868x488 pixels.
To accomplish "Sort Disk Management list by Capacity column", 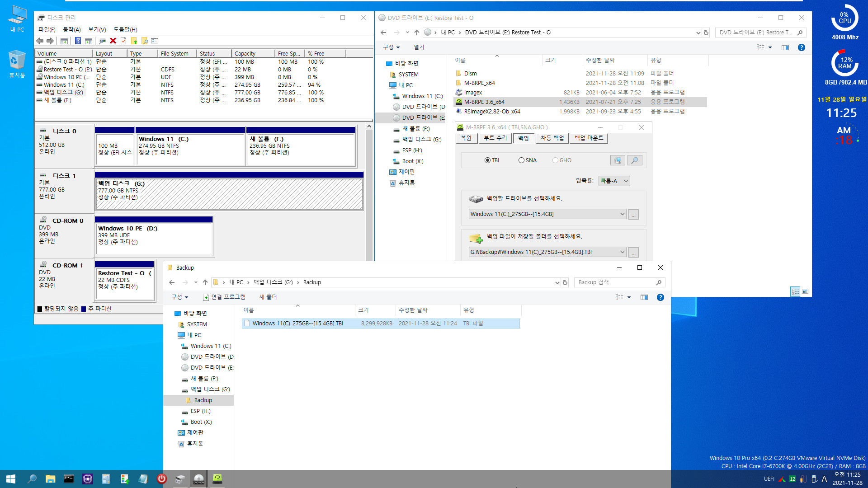I will pos(253,53).
